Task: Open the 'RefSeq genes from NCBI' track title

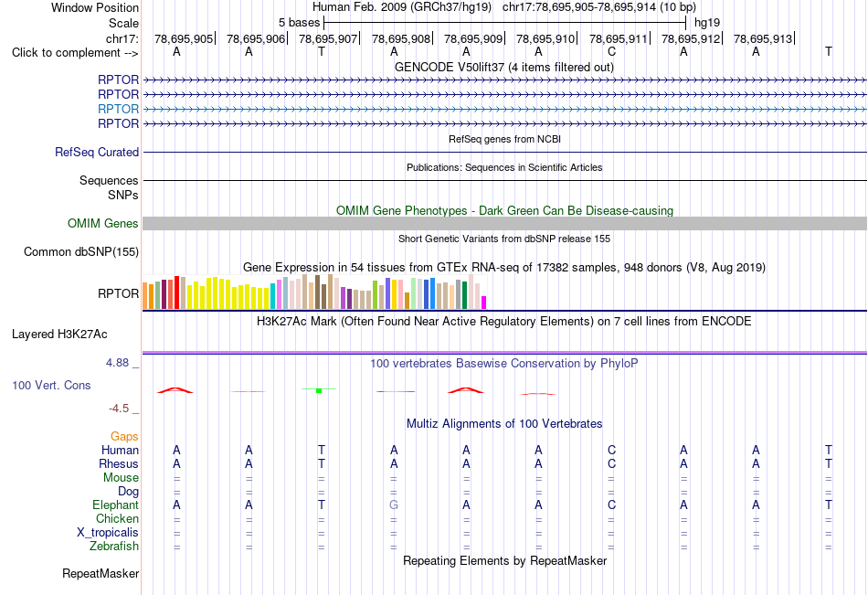Action: (504, 139)
